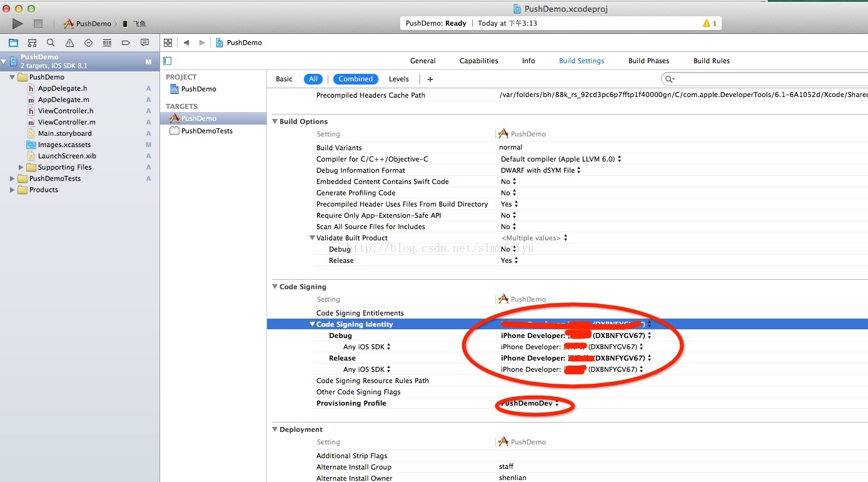Open the Breakpoint navigator
868x482 pixels.
pos(126,43)
